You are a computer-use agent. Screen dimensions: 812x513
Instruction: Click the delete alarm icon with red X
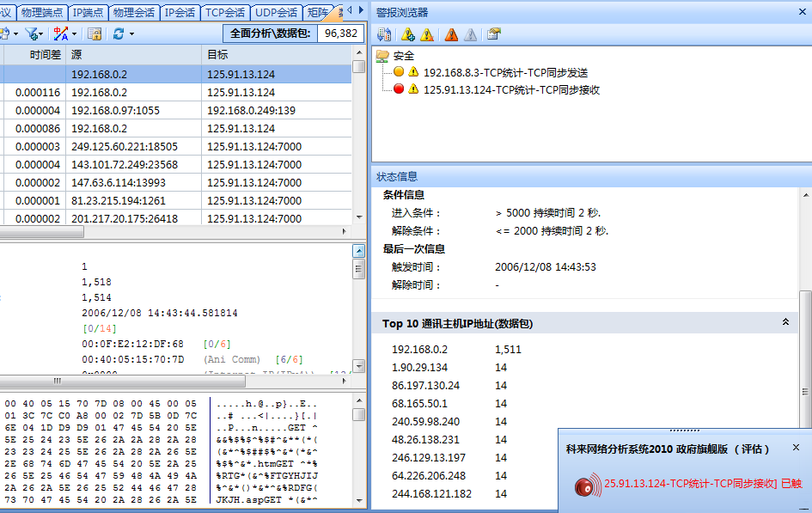click(x=427, y=34)
